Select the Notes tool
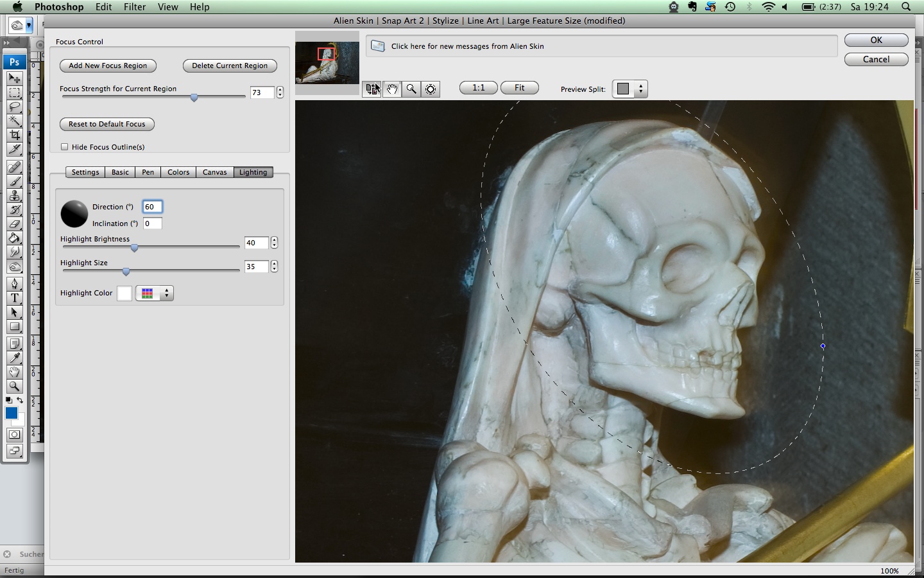Screen dimensions: 924x578 click(x=14, y=344)
